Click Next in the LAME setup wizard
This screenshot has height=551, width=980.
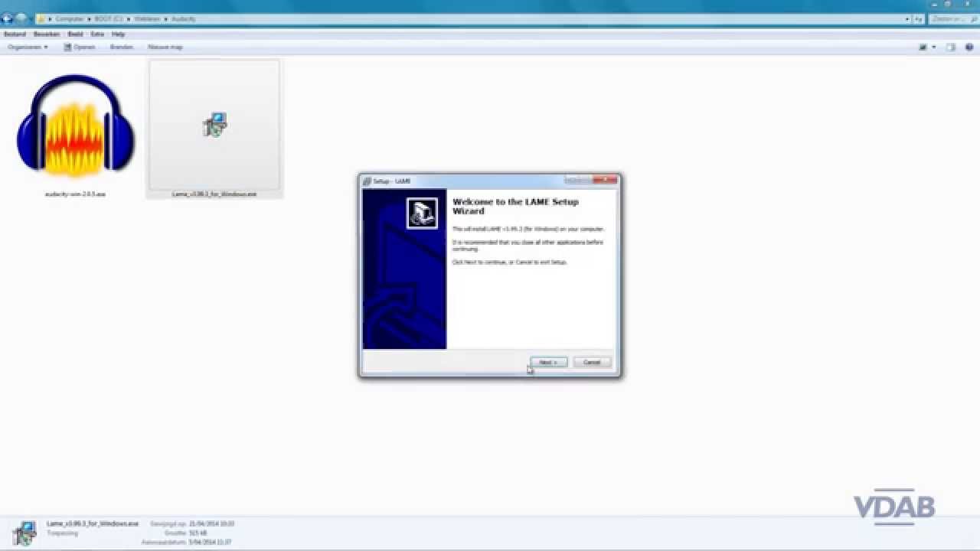click(x=548, y=362)
